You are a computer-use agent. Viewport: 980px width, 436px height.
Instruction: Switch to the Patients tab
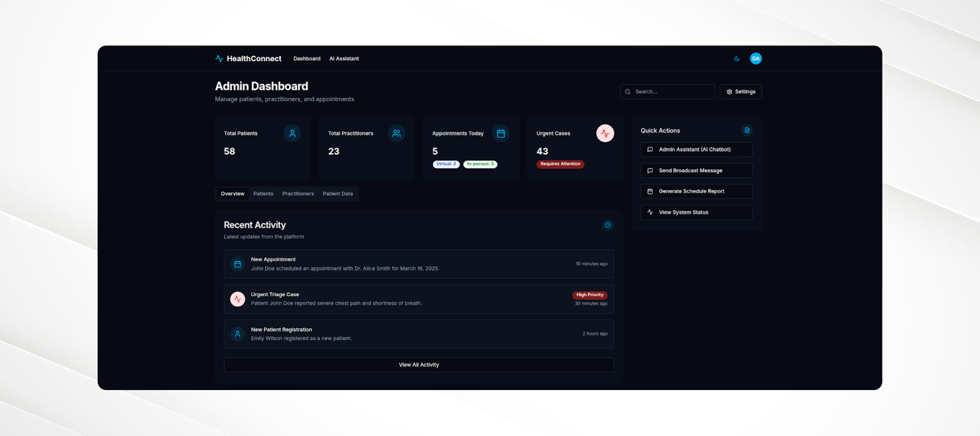[x=263, y=193]
